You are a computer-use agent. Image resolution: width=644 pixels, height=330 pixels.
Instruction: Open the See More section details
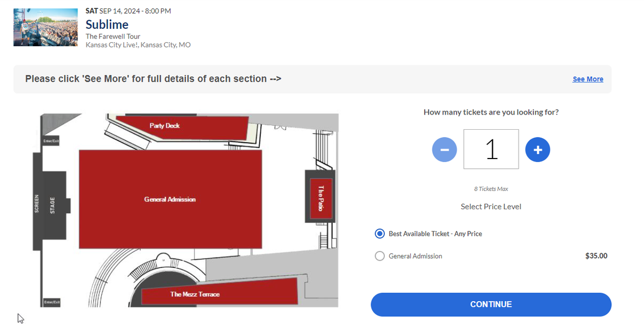[x=588, y=79]
